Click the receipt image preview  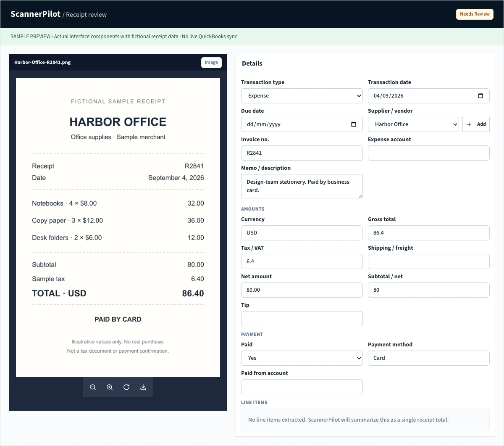tap(118, 227)
